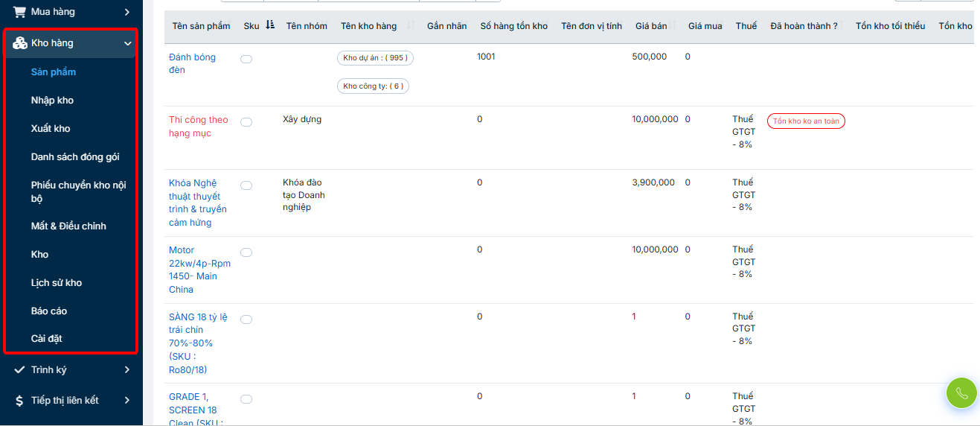
Task: Open Báo cáo menu item
Action: 49,311
